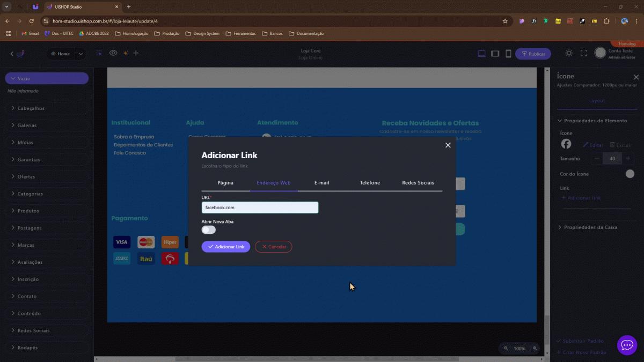Open the chat support bubble
Screen dimensions: 644x362
(x=627, y=345)
